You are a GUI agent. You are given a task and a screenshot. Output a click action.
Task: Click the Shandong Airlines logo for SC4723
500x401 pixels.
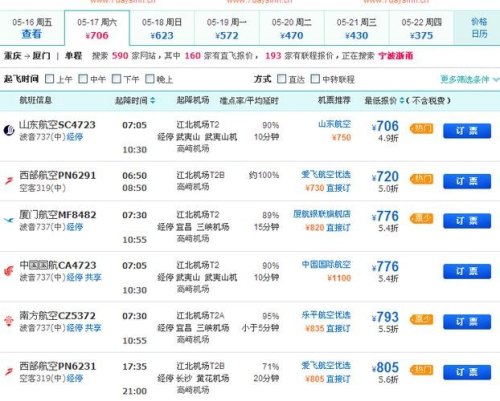pyautogui.click(x=9, y=130)
